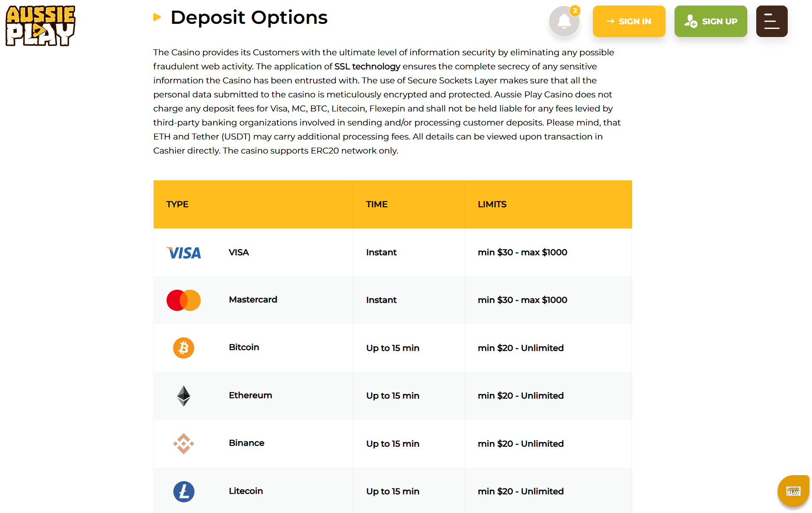Viewport: 812px width, 513px height.
Task: Click the Binance logo icon
Action: [183, 444]
